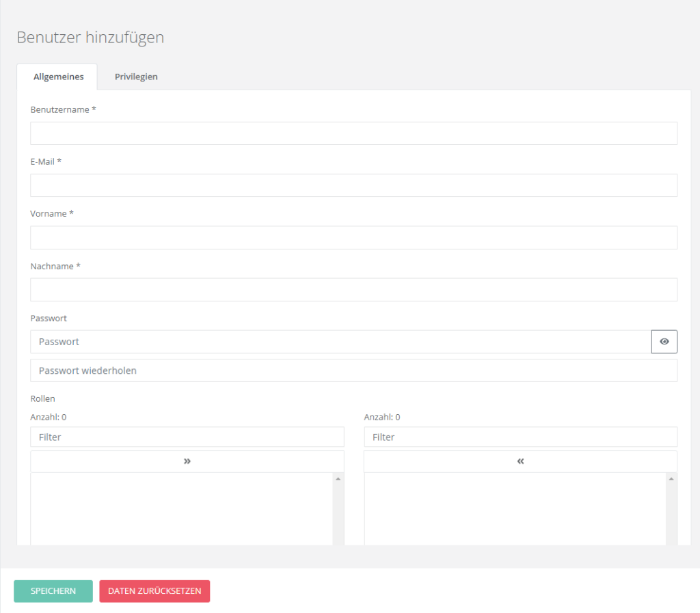Click the left roles Filter field
700x613 pixels.
tap(187, 437)
